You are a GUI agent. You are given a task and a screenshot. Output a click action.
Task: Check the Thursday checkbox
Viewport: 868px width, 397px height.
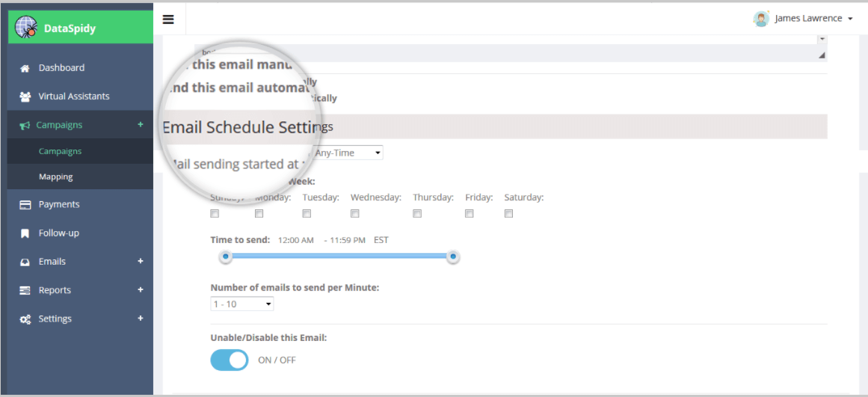(417, 214)
